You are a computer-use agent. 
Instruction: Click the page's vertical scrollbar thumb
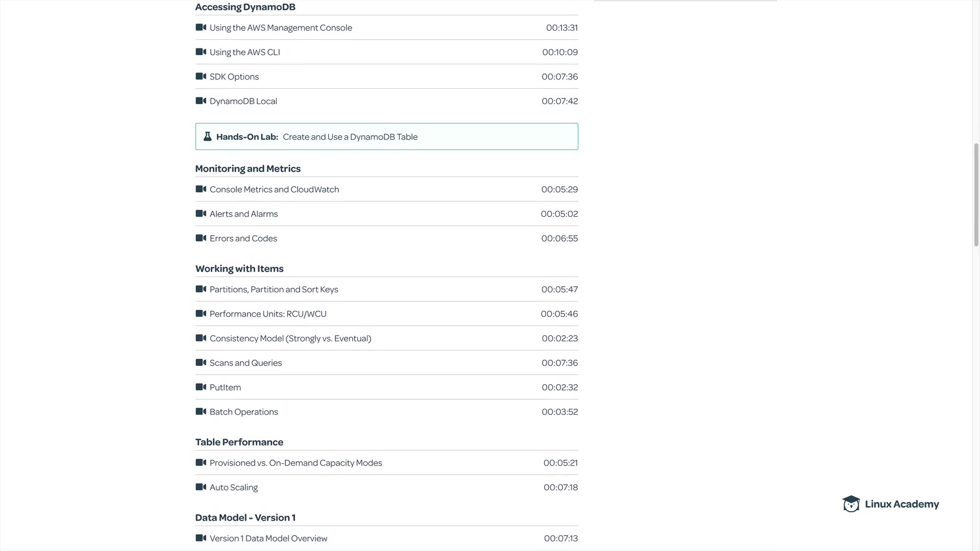[x=976, y=195]
